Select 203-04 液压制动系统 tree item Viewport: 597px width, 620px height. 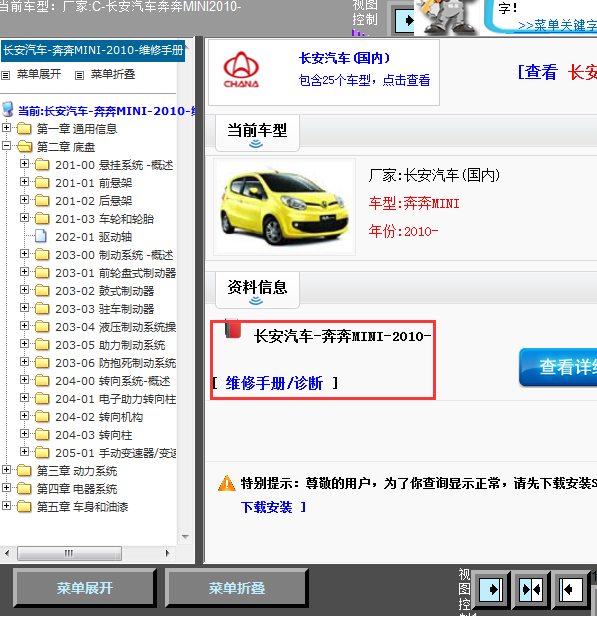click(x=115, y=327)
